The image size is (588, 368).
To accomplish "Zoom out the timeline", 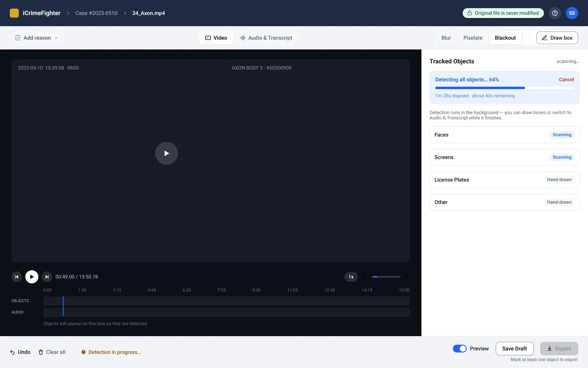I will click(365, 277).
